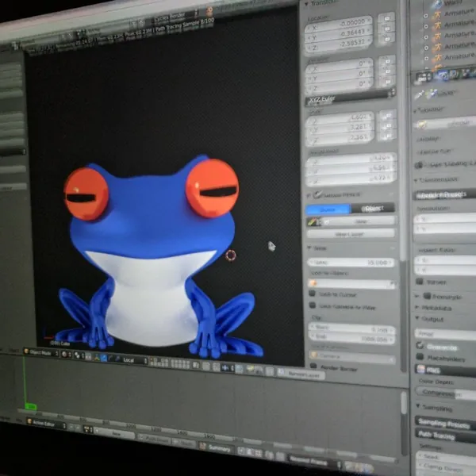Switch grease pencil source to Object tab

[x=373, y=208]
